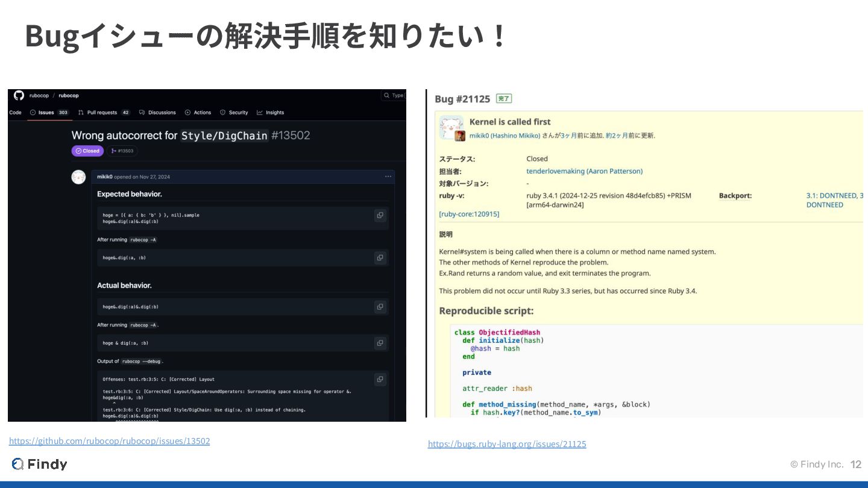
Task: Click the small user photo beside mikik0 name
Action: 460,136
